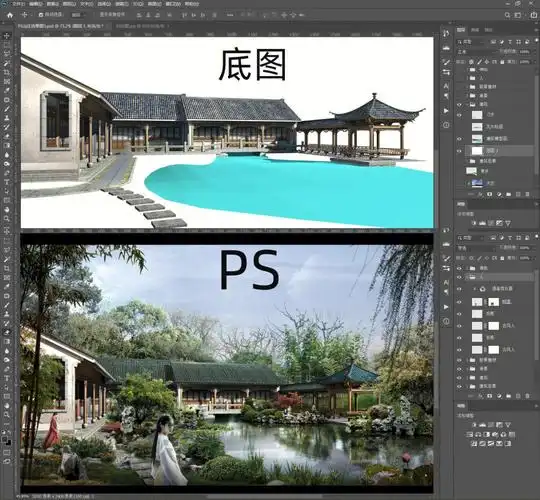Toggle lock all icon in upper Layers panel

pyautogui.click(x=502, y=62)
